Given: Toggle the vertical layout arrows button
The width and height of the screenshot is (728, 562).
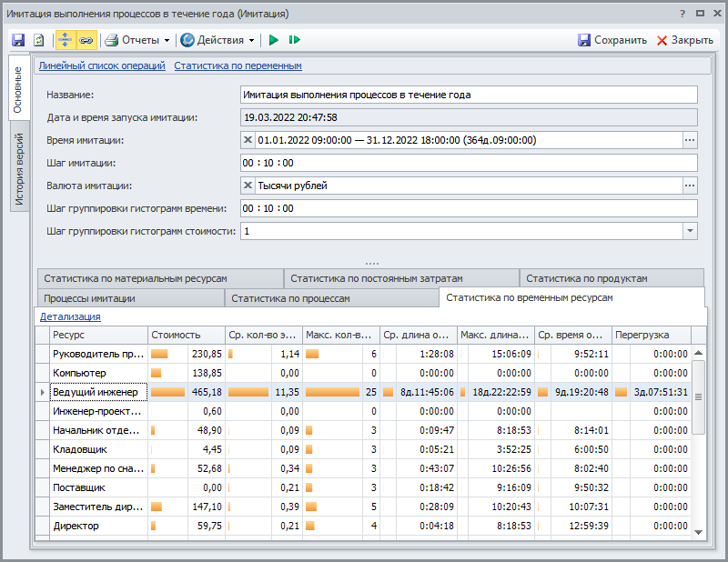Looking at the screenshot, I should pos(66,40).
